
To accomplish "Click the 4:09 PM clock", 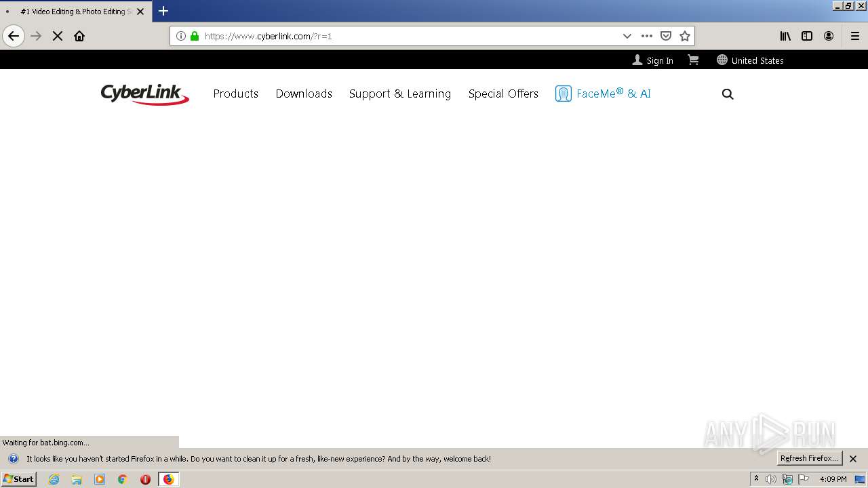I will point(833,479).
